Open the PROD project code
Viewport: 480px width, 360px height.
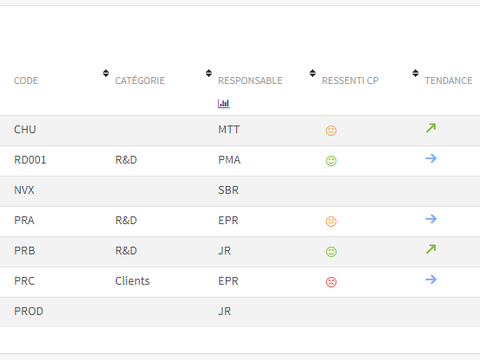pyautogui.click(x=29, y=311)
